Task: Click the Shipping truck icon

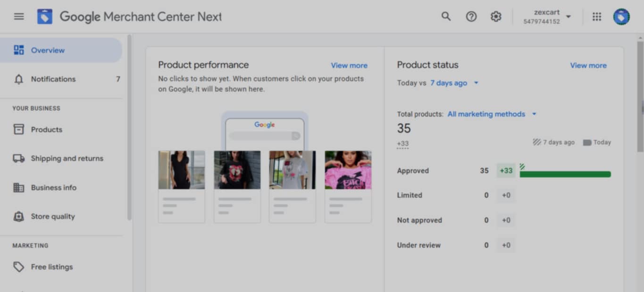Action: tap(19, 159)
